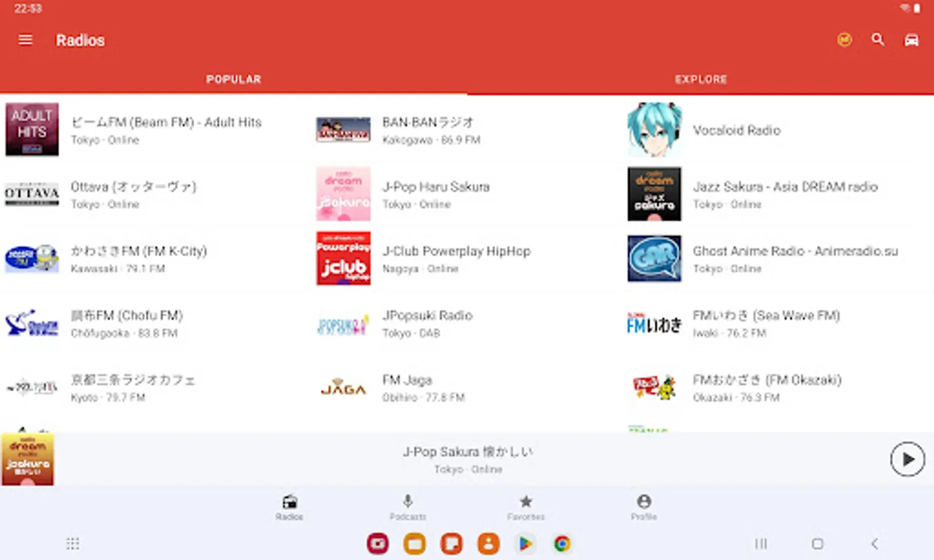Tap FM Iwaki station logo
The height and width of the screenshot is (560, 934).
654,324
